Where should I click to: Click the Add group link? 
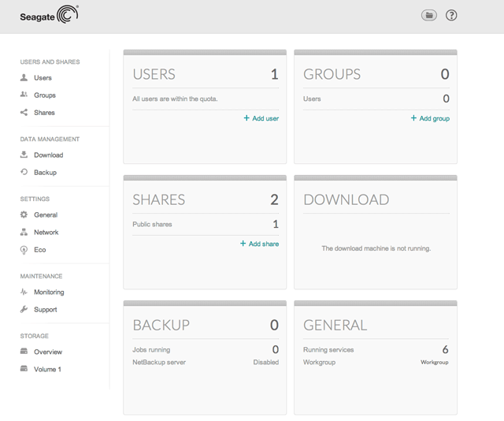click(x=430, y=118)
